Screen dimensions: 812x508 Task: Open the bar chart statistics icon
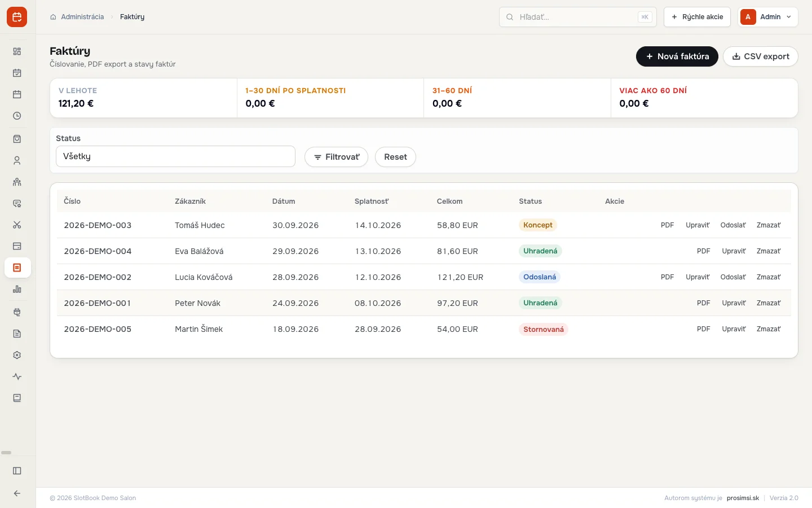pos(17,289)
